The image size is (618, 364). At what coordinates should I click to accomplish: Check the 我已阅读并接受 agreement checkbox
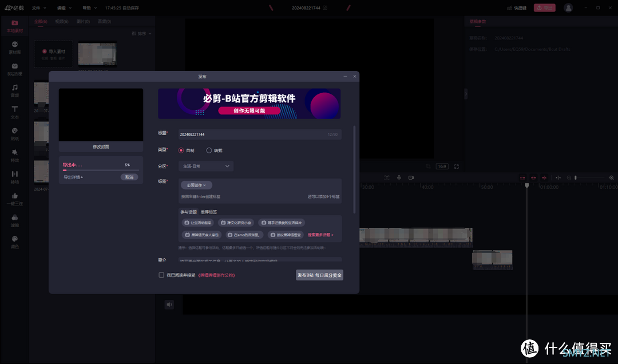click(161, 275)
